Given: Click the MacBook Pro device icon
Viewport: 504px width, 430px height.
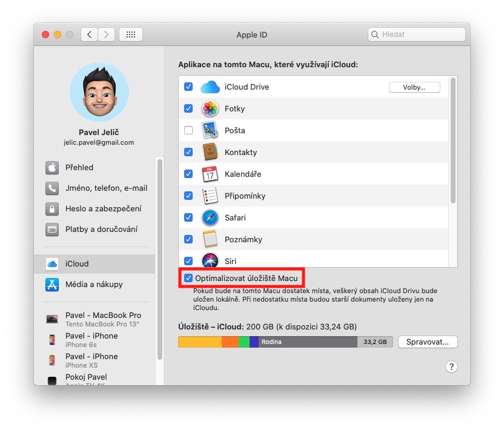Looking at the screenshot, I should pos(52,319).
